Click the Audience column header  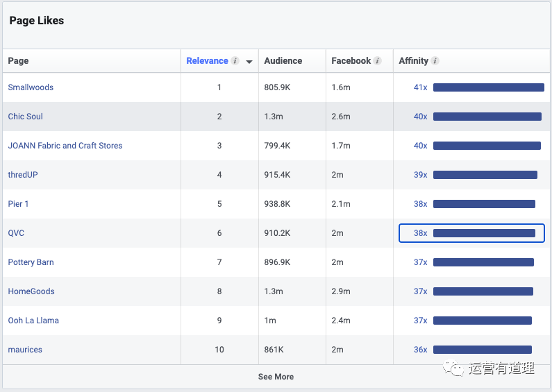pos(283,61)
